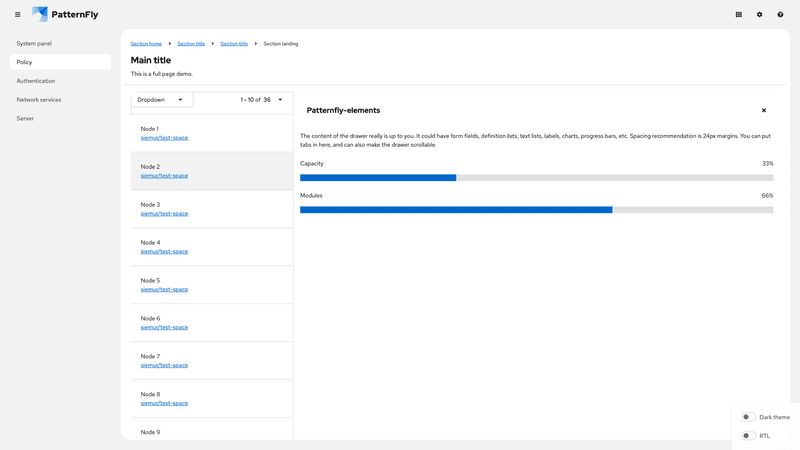Viewport: 800px width, 450px height.
Task: Open siemur/test-space link under Node 7
Action: pos(164,365)
